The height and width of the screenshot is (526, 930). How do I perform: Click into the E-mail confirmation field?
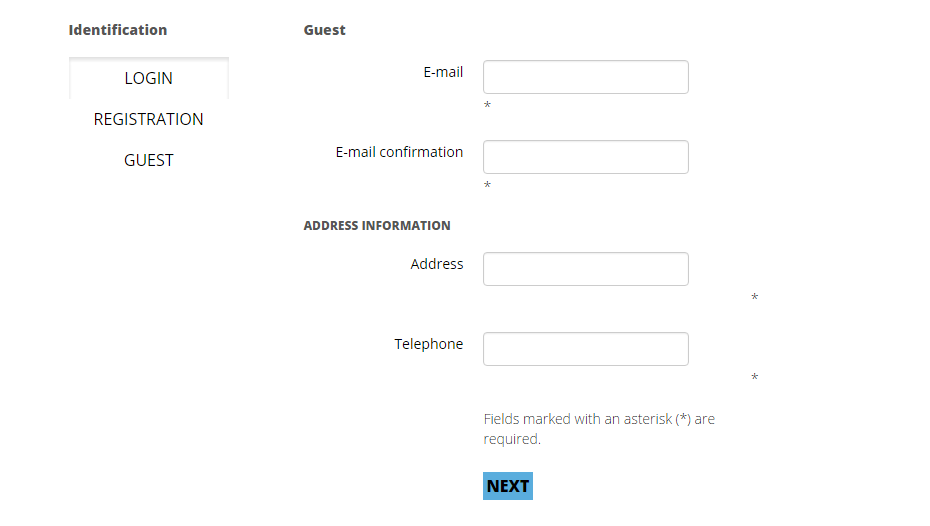585,157
